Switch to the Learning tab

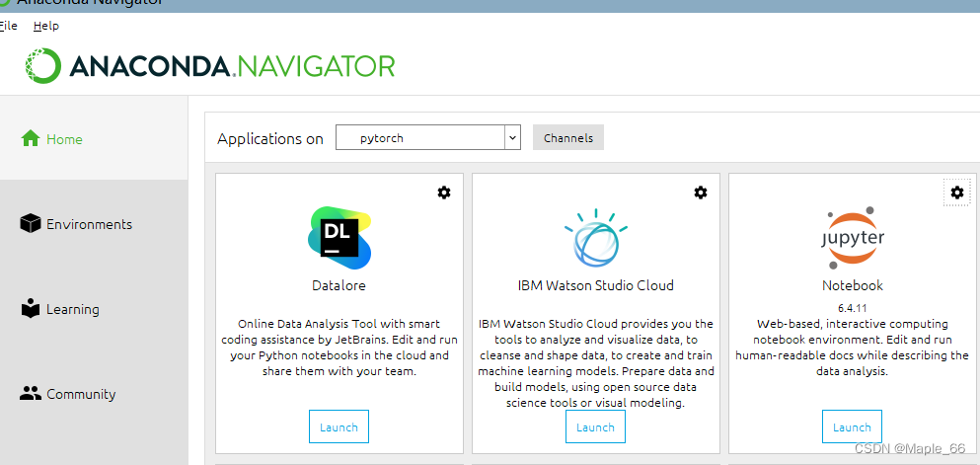[94, 309]
